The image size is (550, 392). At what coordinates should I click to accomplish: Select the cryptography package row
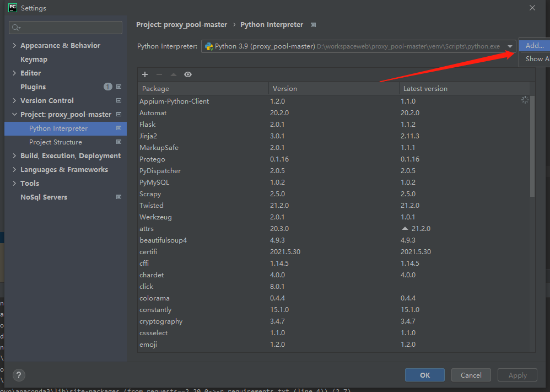tap(333, 321)
